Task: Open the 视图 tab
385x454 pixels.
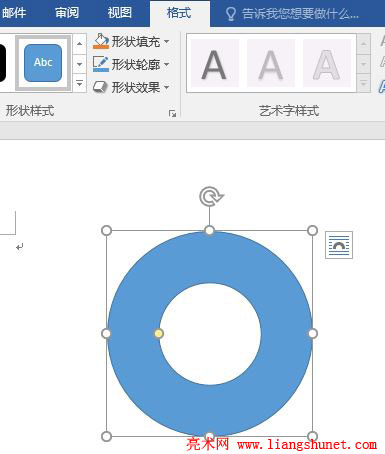Action: pos(120,13)
